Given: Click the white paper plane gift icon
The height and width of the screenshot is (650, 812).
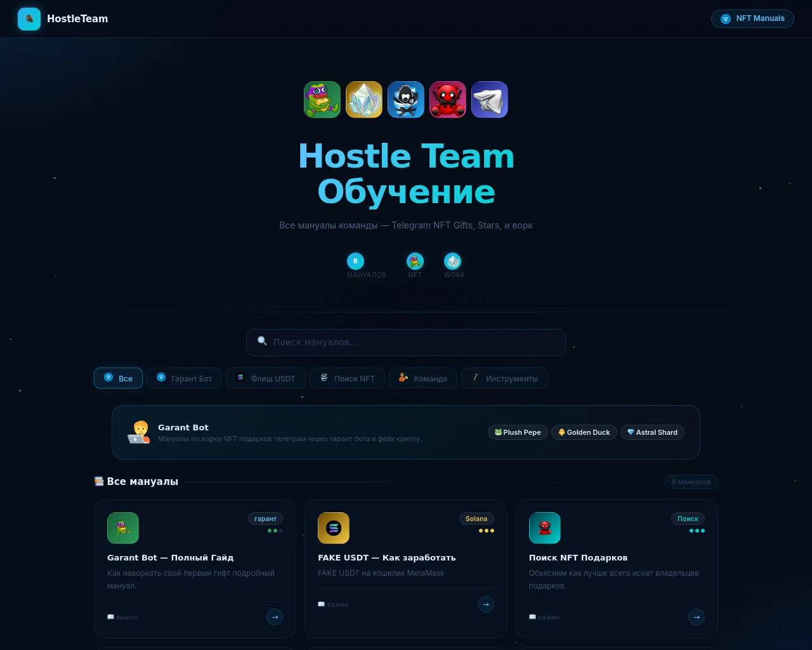Looking at the screenshot, I should pos(490,100).
